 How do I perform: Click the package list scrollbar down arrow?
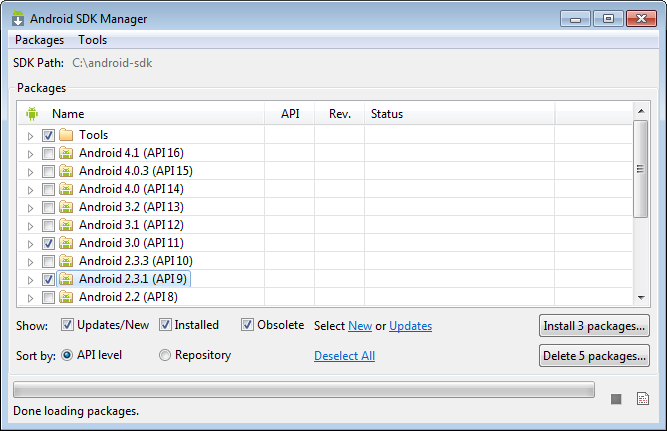(x=641, y=297)
